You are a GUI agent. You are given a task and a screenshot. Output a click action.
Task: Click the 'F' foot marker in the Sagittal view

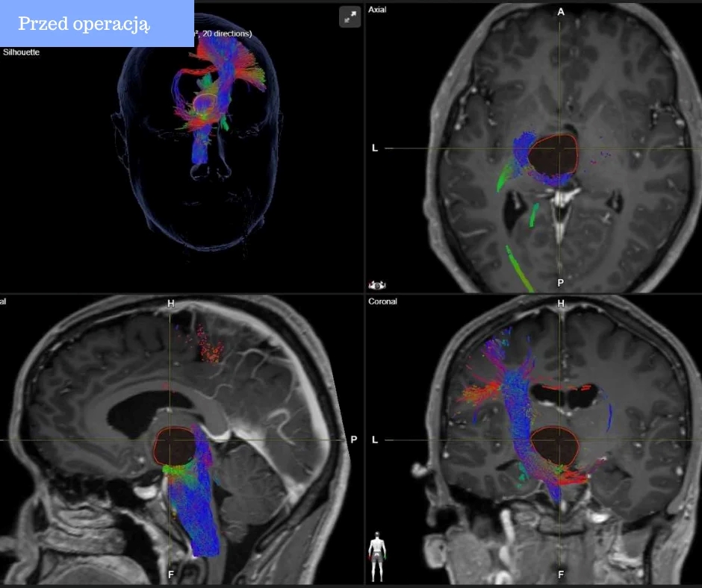coord(171,575)
